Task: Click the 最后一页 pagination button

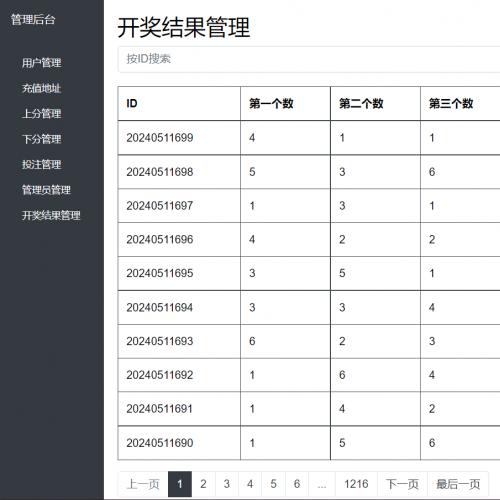Action: pyautogui.click(x=458, y=484)
